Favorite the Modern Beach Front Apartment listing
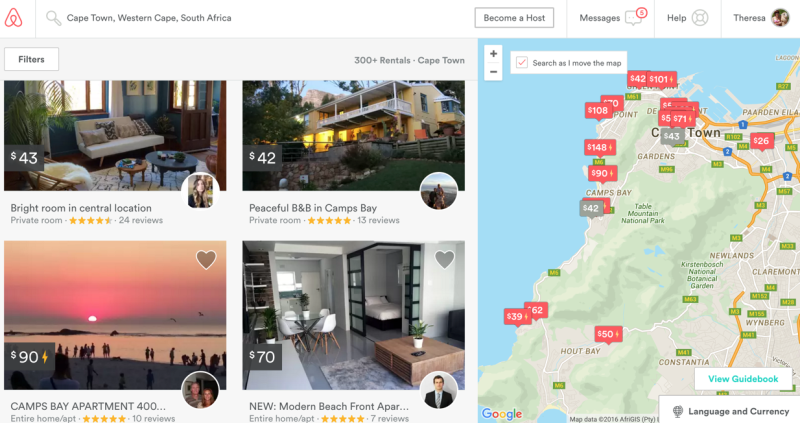 (x=444, y=260)
